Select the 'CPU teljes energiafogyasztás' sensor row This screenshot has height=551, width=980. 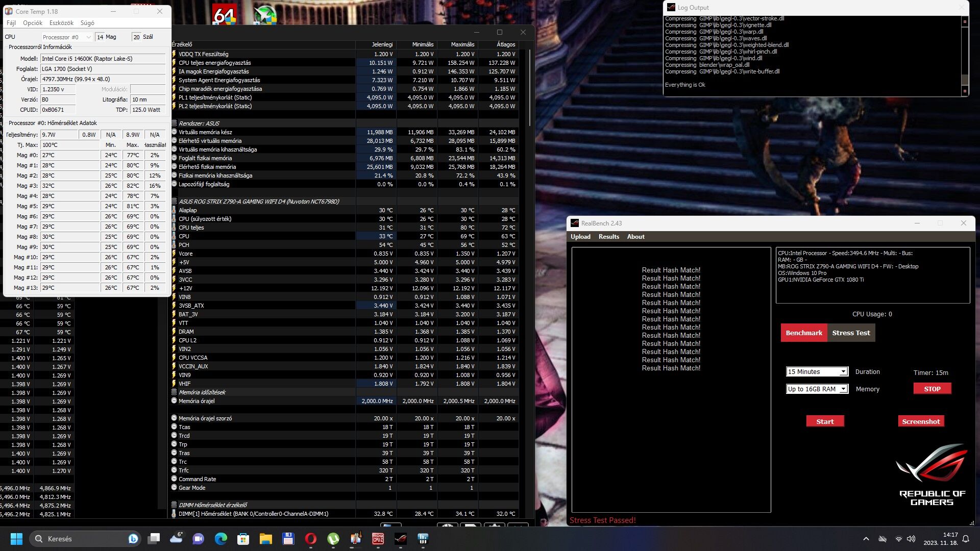coord(345,63)
